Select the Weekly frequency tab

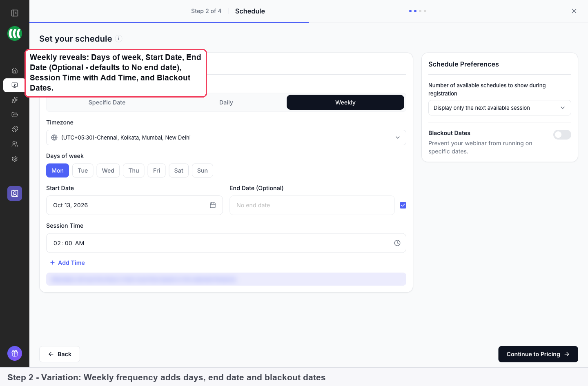coord(345,102)
